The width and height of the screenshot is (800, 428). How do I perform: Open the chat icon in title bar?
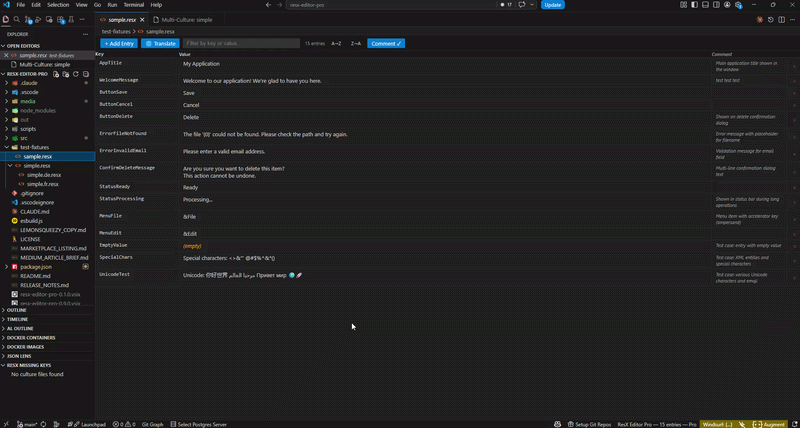[x=522, y=5]
